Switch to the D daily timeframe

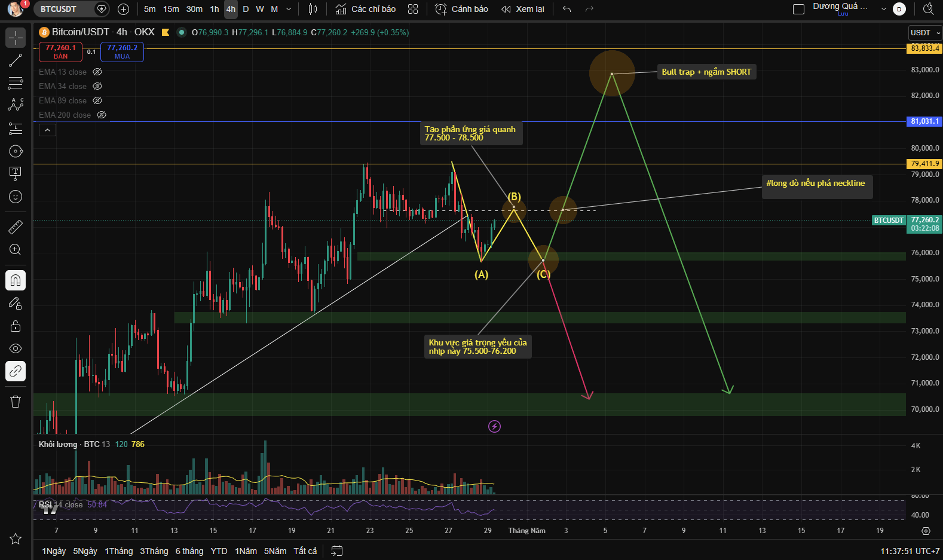tap(246, 9)
